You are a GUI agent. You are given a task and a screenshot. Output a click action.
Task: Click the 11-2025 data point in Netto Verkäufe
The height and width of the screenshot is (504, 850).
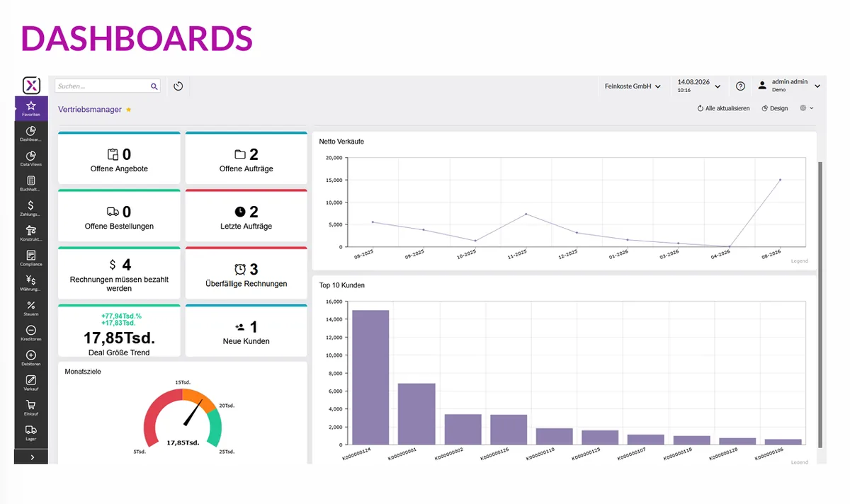pyautogui.click(x=526, y=214)
